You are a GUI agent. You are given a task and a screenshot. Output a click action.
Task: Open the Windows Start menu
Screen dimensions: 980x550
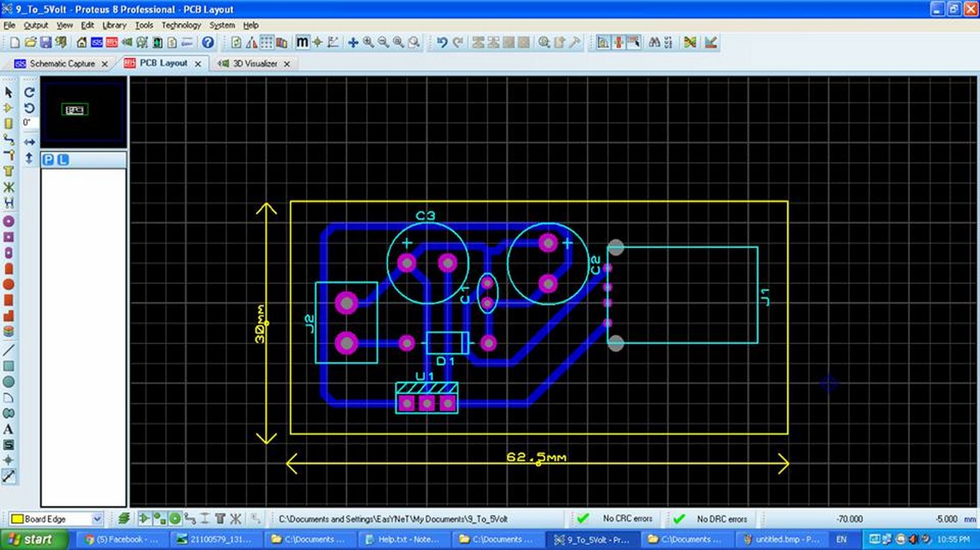pyautogui.click(x=34, y=539)
